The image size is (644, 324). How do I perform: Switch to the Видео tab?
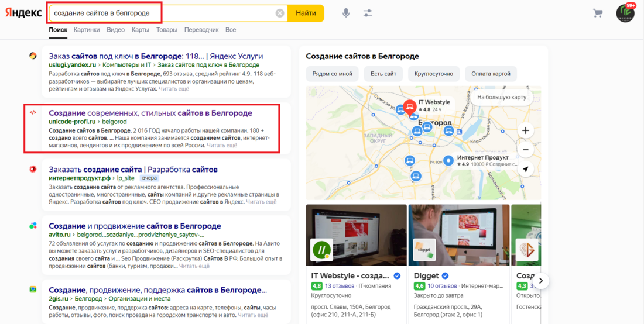tap(115, 30)
